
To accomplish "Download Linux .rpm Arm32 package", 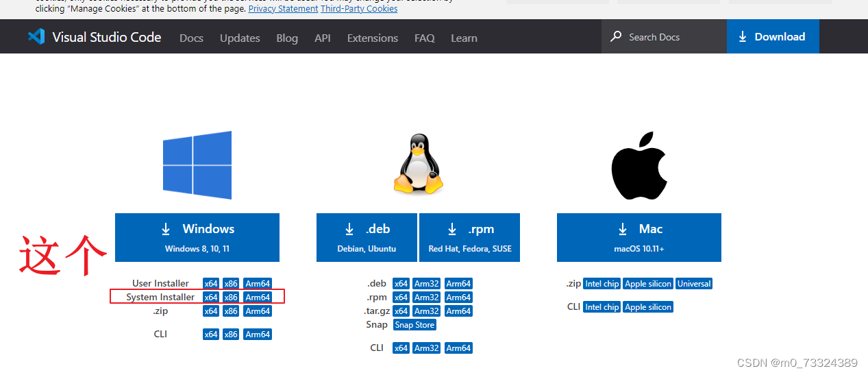I will (x=426, y=298).
